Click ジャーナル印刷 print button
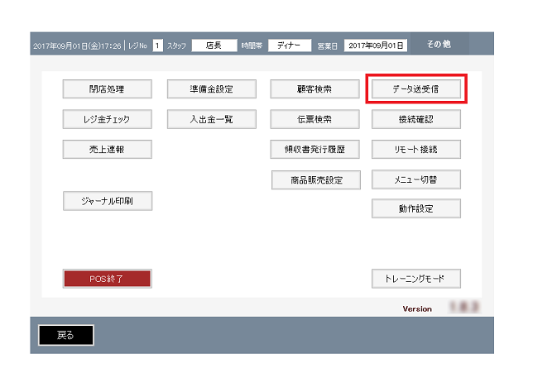533x392 pixels. click(x=108, y=201)
